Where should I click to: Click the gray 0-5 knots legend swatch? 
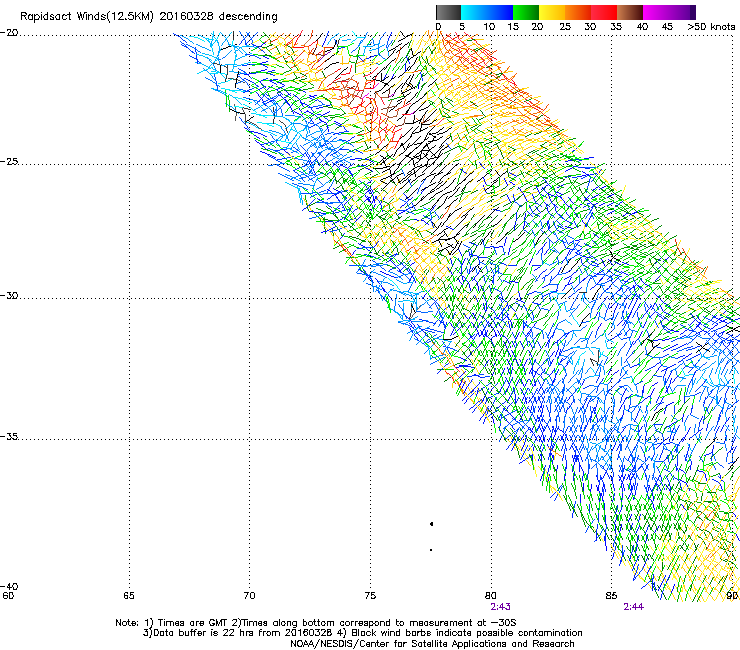pyautogui.click(x=448, y=12)
